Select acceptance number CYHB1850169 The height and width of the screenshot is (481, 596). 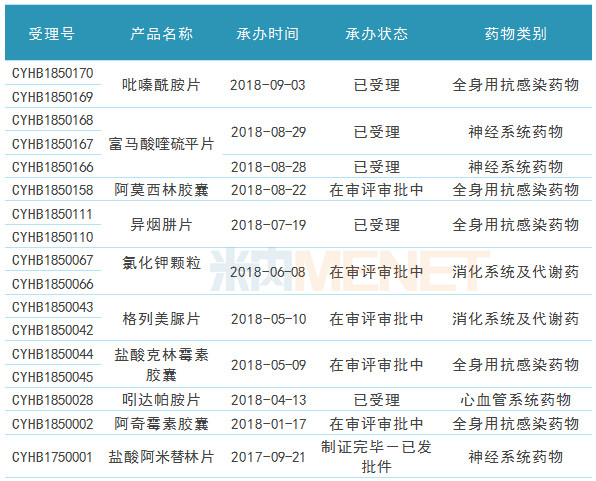pos(52,97)
